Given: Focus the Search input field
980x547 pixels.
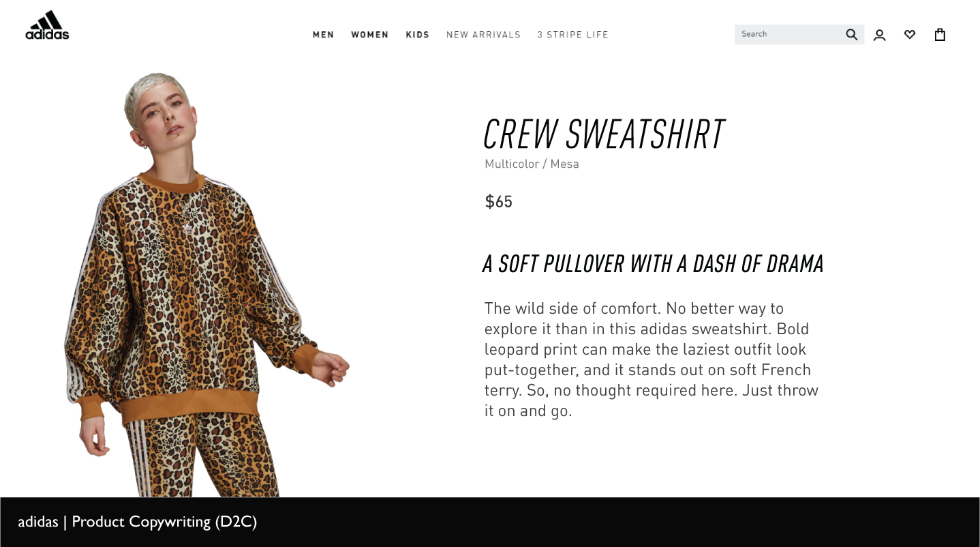Looking at the screenshot, I should [x=789, y=35].
